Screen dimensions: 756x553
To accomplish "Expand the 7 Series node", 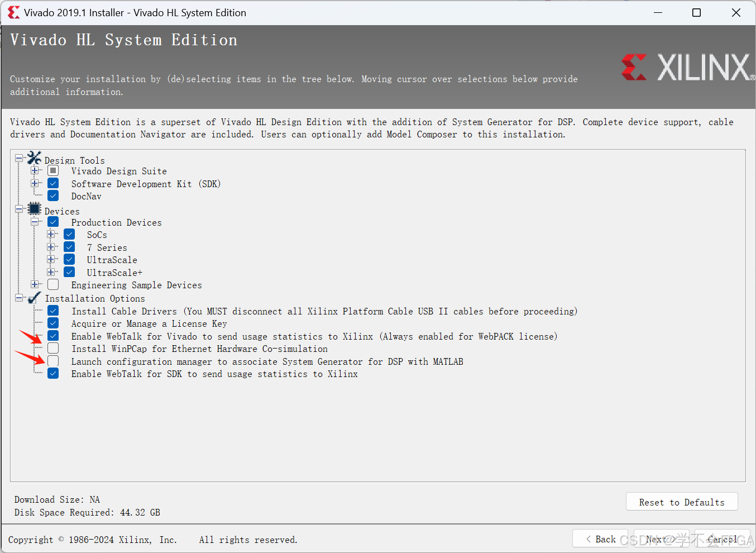I will click(x=51, y=247).
